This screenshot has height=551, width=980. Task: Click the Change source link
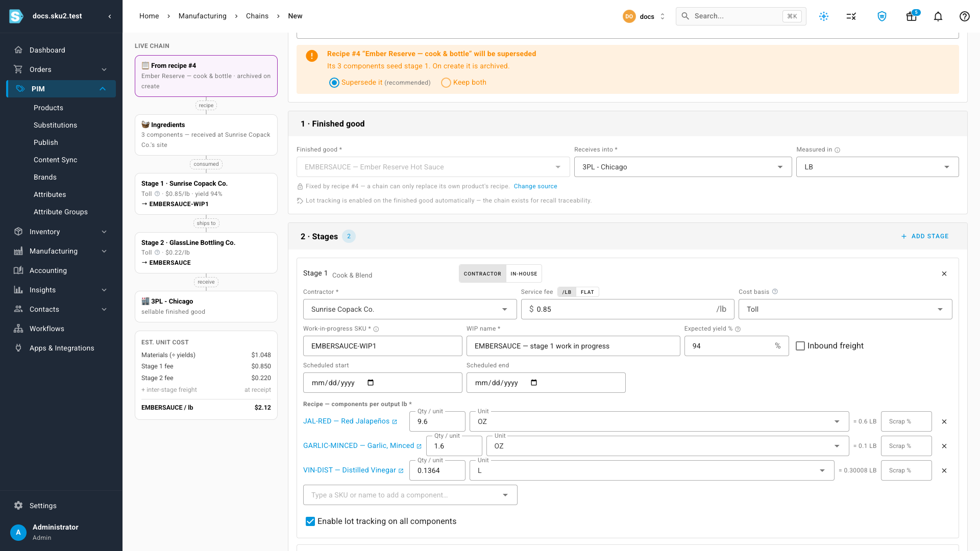tap(535, 186)
